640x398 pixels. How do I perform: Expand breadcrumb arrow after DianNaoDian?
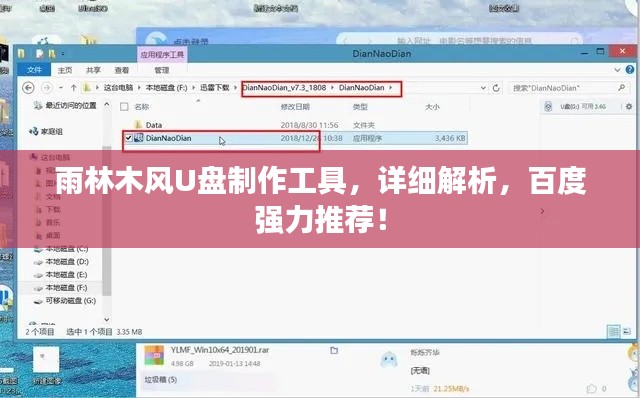click(x=391, y=87)
